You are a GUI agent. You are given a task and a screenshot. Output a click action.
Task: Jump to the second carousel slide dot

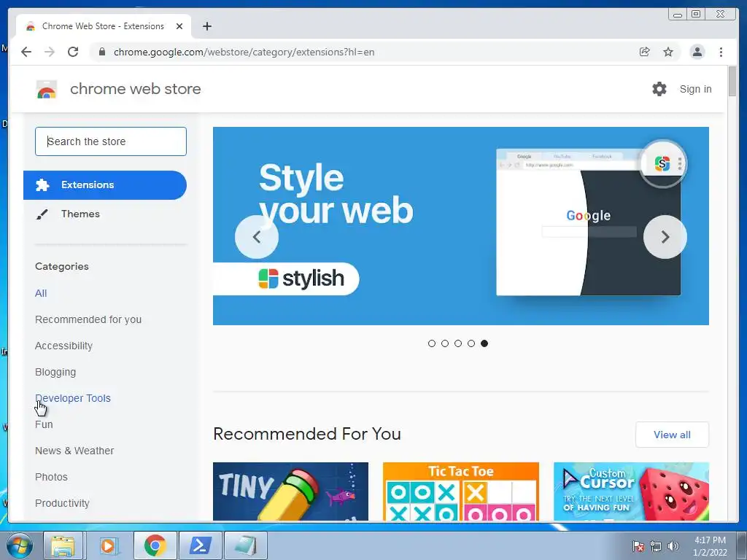point(445,343)
